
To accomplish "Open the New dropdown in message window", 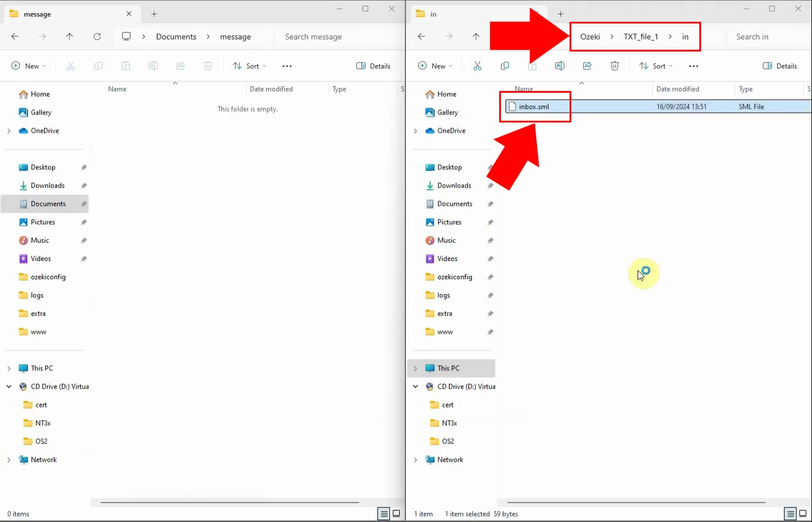I will tap(29, 66).
